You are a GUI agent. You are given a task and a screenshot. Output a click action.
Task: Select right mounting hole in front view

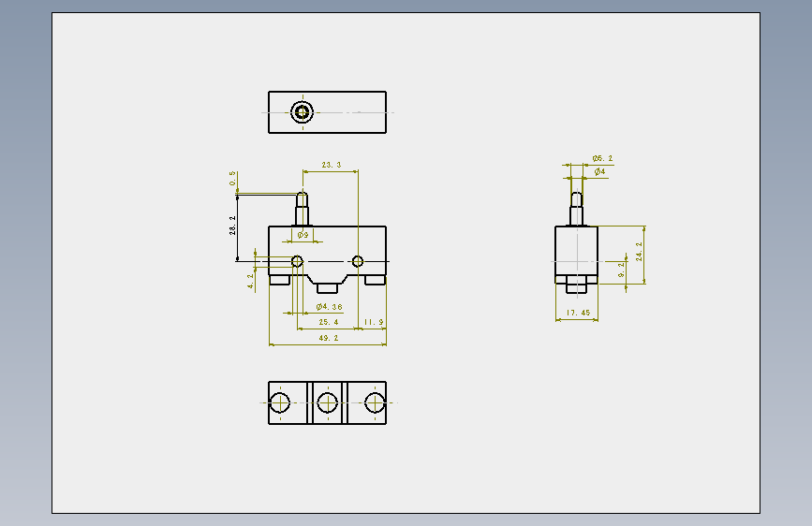click(x=358, y=261)
